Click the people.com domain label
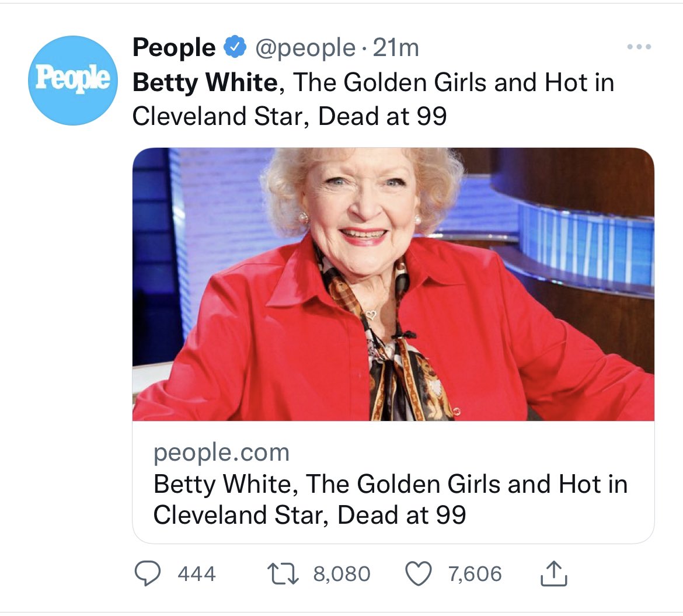The height and width of the screenshot is (616, 683). 221,453
